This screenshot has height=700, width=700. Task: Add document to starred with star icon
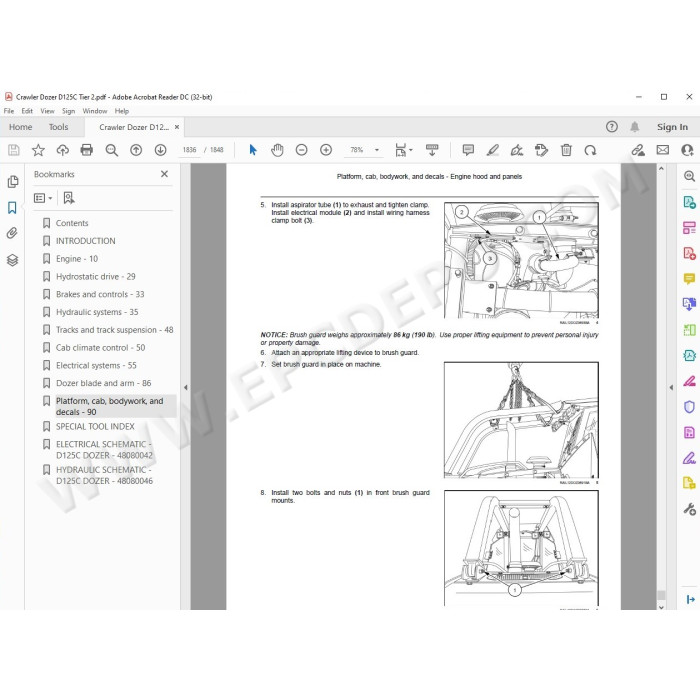(x=38, y=150)
